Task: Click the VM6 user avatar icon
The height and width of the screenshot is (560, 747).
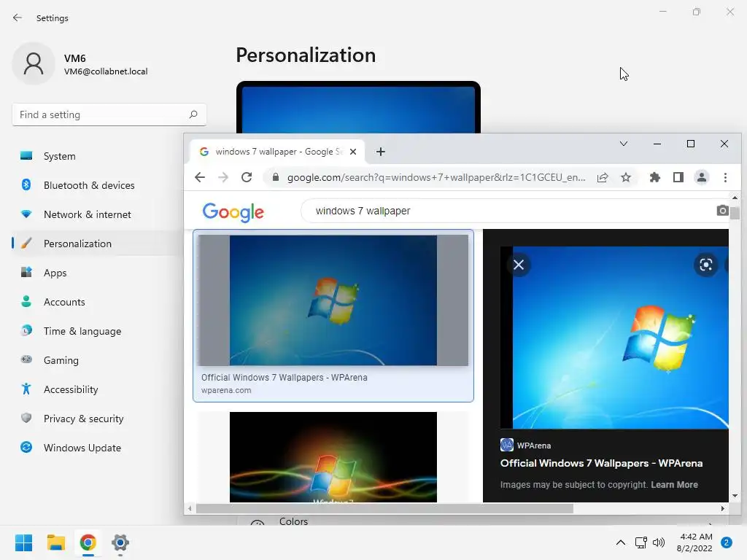Action: (x=34, y=63)
